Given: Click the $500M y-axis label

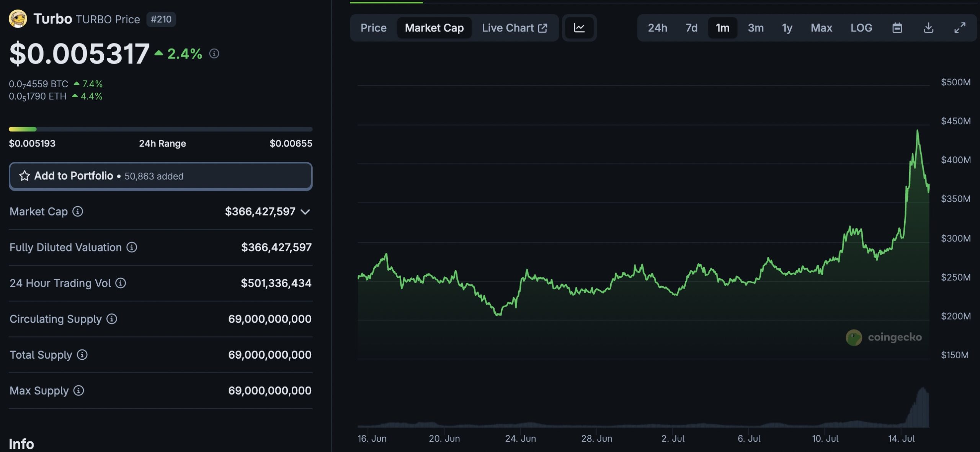Looking at the screenshot, I should pos(955,82).
